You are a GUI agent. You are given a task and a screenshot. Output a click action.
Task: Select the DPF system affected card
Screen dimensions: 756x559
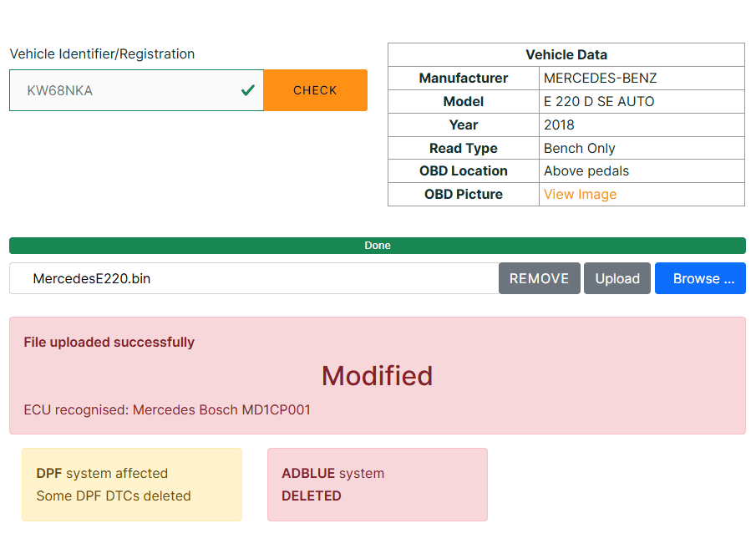(x=132, y=485)
